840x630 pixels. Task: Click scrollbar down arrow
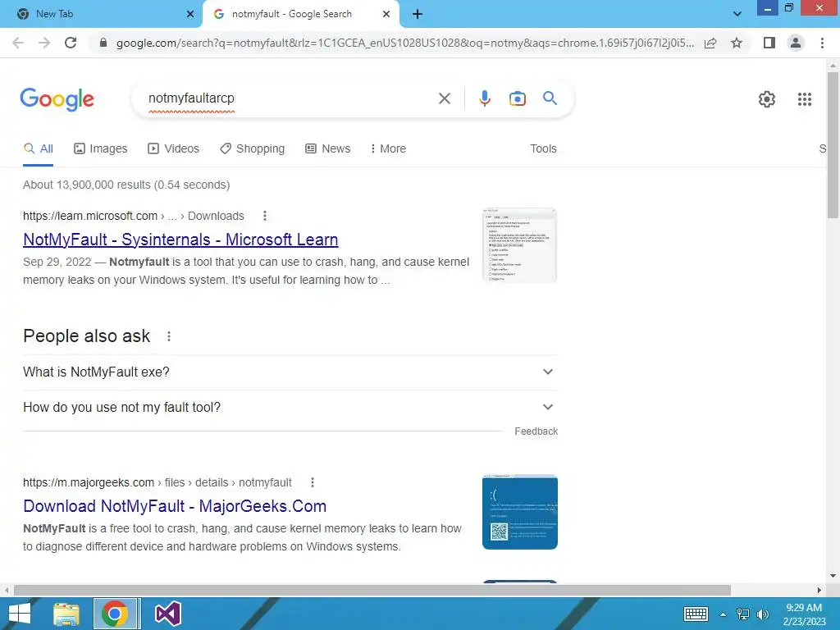833,577
